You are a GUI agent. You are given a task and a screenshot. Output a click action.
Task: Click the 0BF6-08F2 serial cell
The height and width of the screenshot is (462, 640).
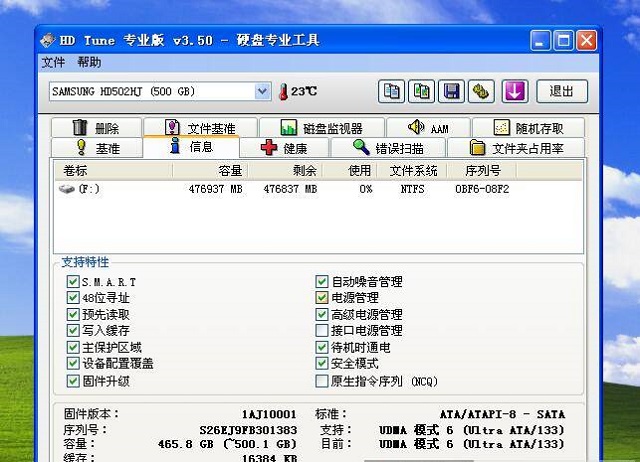pos(482,189)
